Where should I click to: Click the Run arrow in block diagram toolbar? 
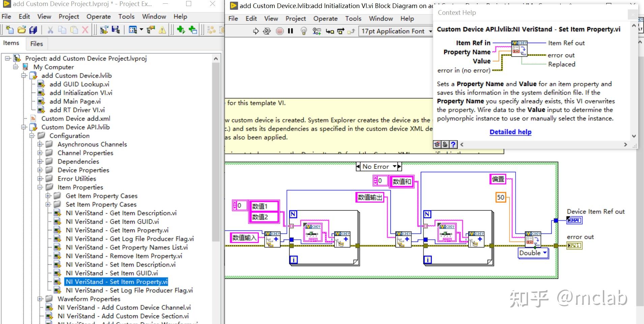(x=256, y=31)
